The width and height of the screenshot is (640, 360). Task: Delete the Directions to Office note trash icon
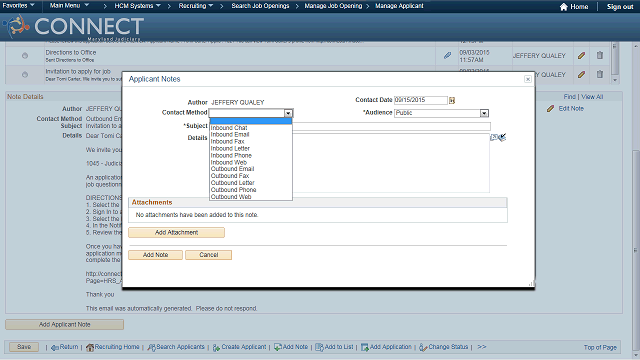pos(600,55)
